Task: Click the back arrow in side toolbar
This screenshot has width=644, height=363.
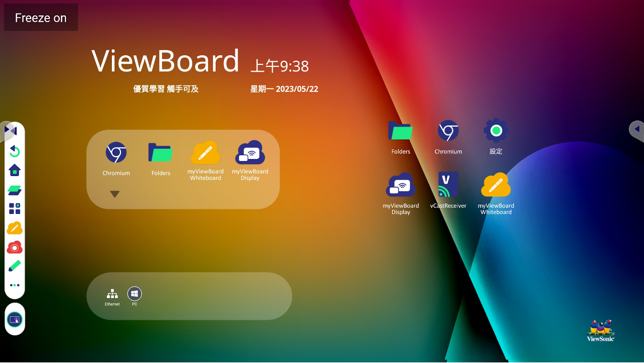Action: (14, 151)
